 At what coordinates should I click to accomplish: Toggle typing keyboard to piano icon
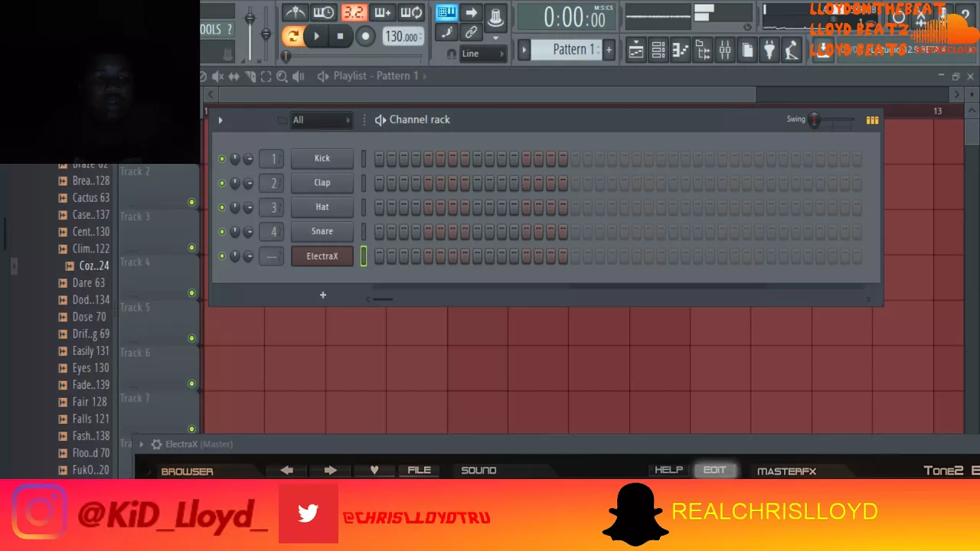click(x=447, y=12)
